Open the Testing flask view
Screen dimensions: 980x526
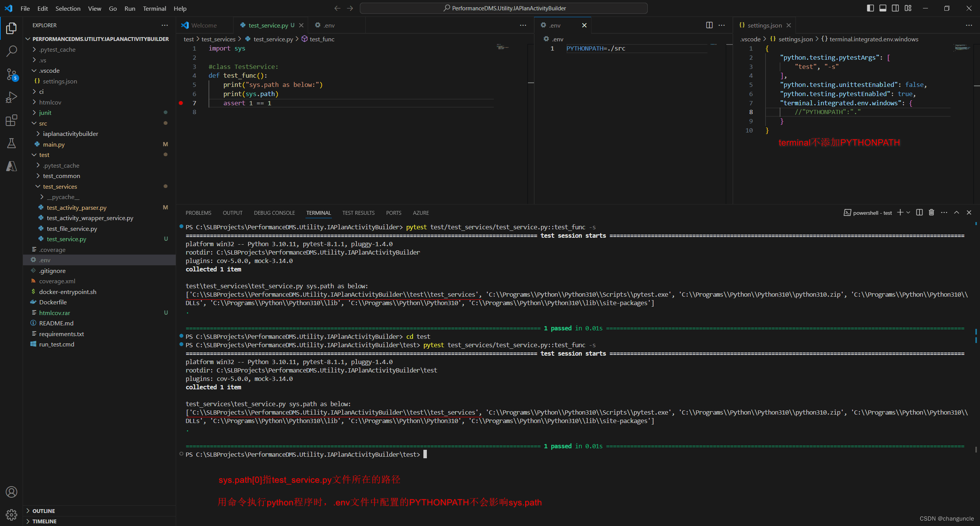pos(11,143)
